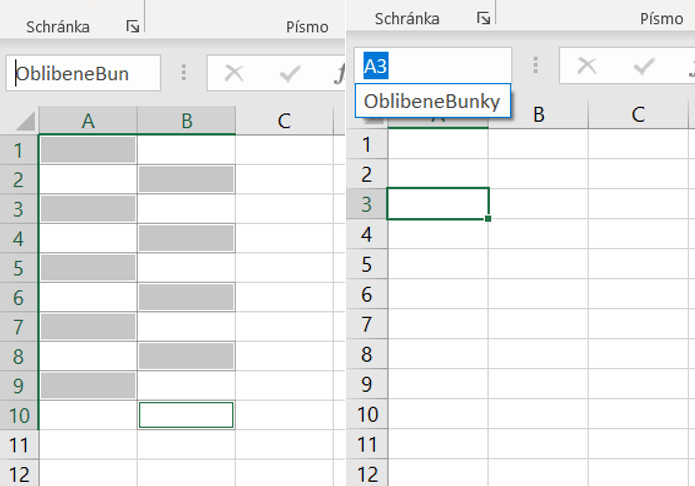Select column C header in right sheet
Image resolution: width=695 pixels, height=486 pixels.
pos(638,114)
